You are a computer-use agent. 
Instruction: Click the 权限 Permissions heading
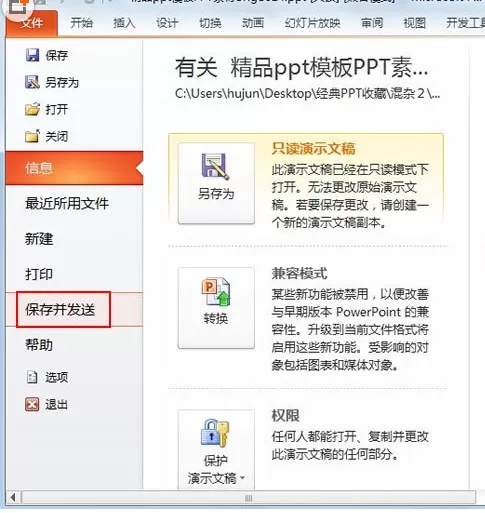pos(285,416)
